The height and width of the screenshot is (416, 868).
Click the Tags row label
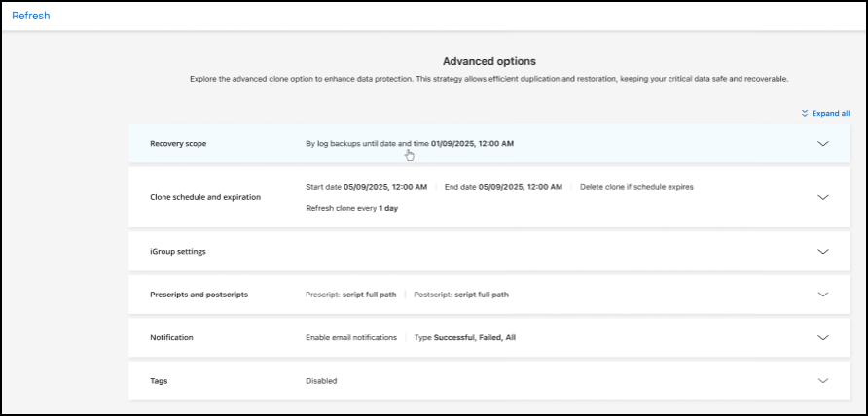(x=159, y=381)
